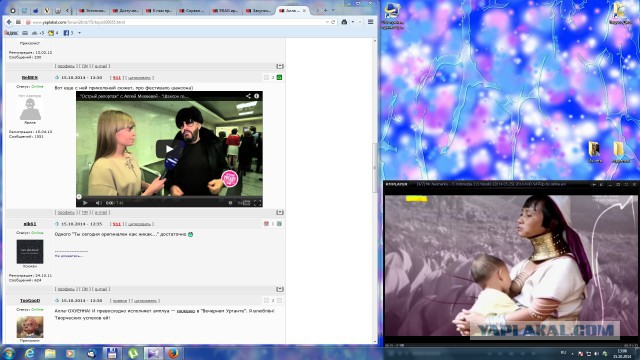Open the profile link below the video post
The image size is (640, 360).
(x=66, y=213)
